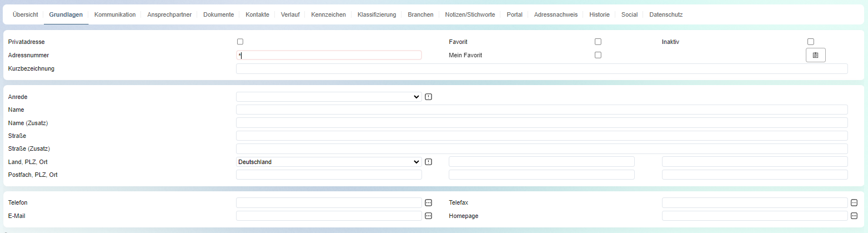
Task: Check the Favorit checkbox
Action: pos(598,42)
